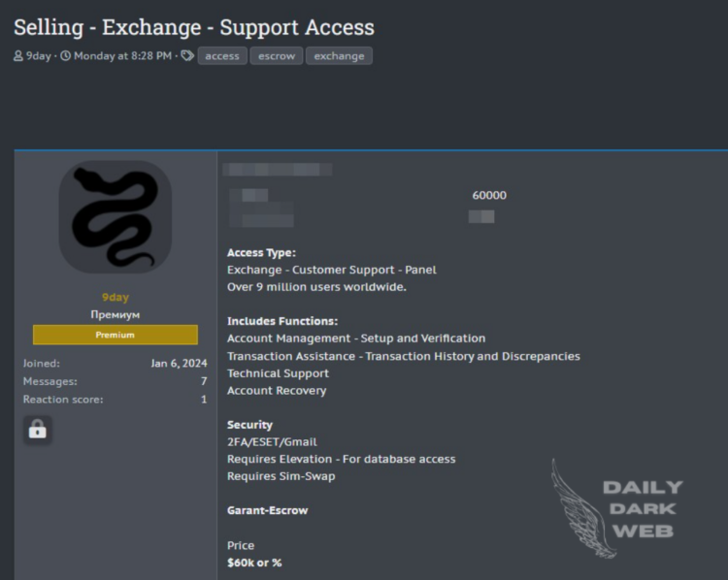Click the Access Type: heading

pyautogui.click(x=261, y=253)
